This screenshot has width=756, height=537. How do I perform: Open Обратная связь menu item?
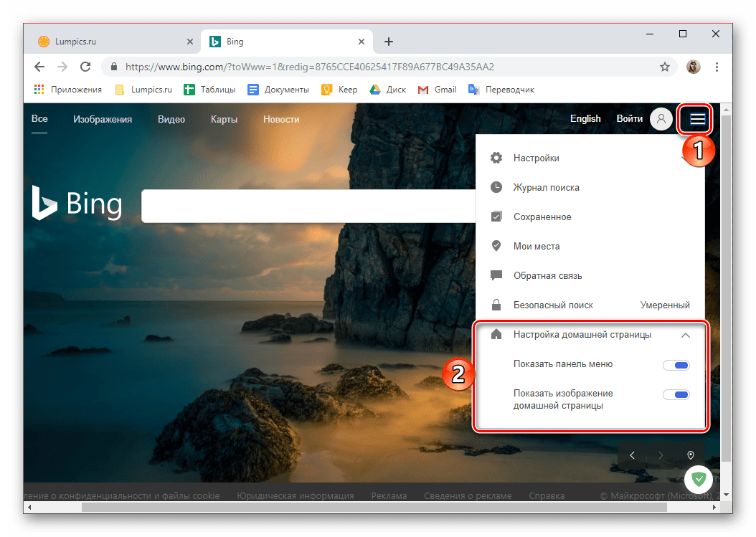click(590, 276)
